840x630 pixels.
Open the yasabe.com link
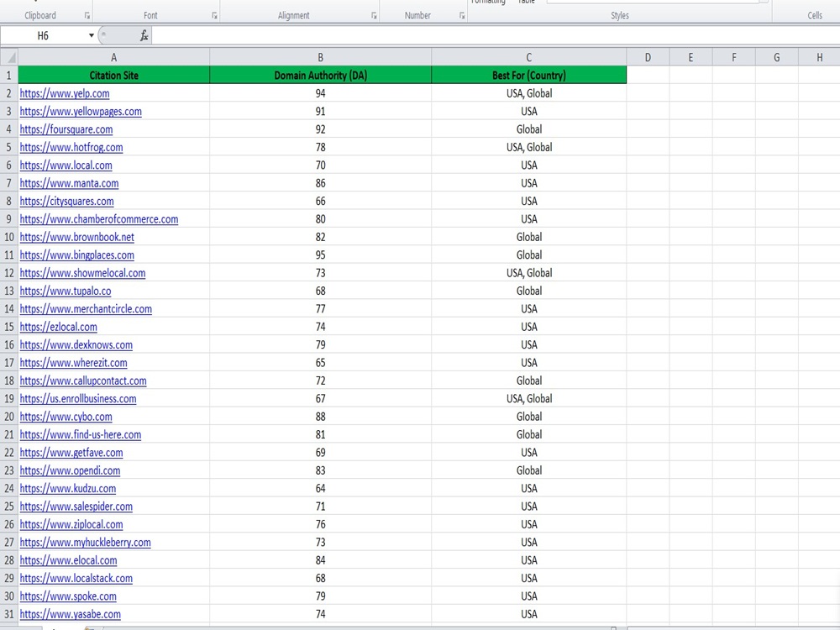coord(71,614)
